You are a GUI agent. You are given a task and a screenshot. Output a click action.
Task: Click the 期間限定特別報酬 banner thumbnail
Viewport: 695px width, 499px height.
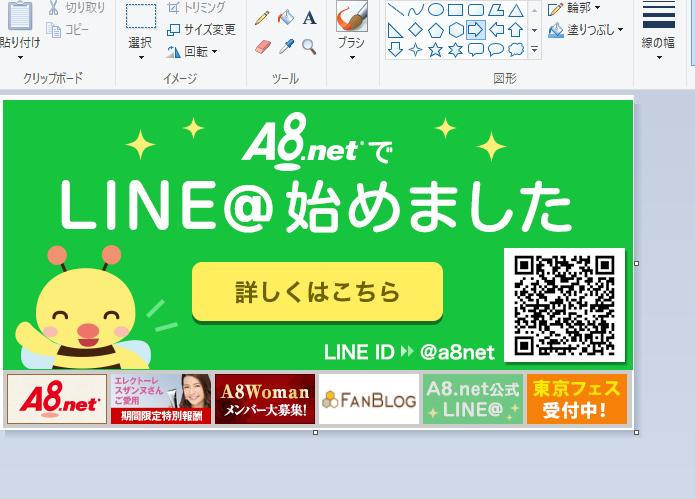pos(161,399)
